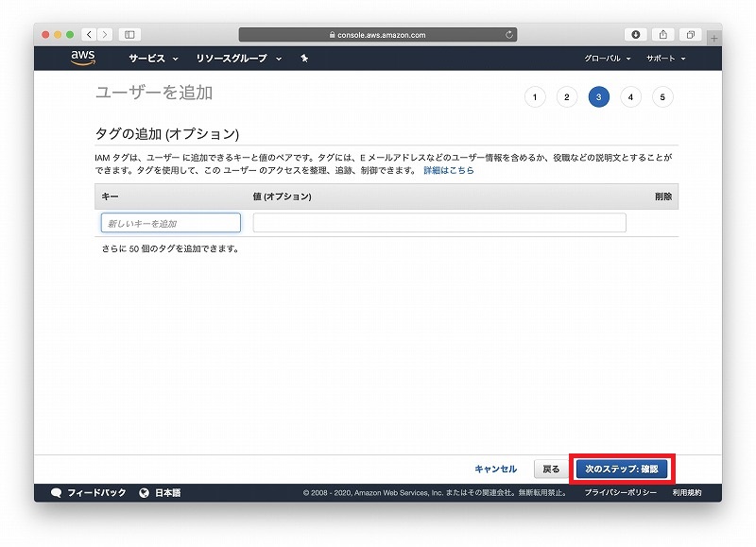This screenshot has height=547, width=756.
Task: Change language via 日本語 selector
Action: coord(168,492)
